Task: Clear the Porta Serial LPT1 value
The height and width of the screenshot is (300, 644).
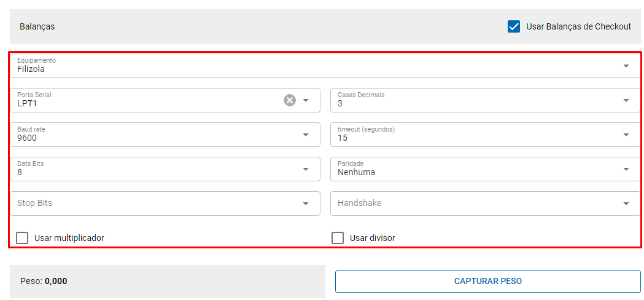Action: click(290, 100)
